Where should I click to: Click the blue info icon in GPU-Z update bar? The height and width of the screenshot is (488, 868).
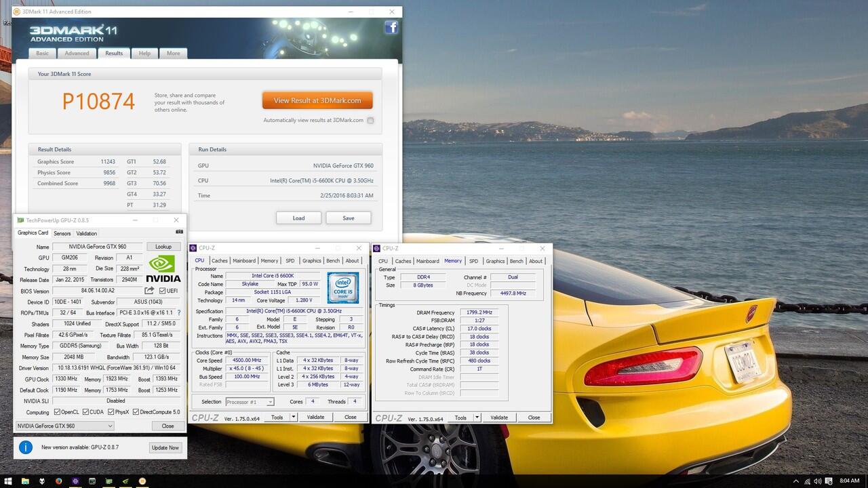(26, 447)
